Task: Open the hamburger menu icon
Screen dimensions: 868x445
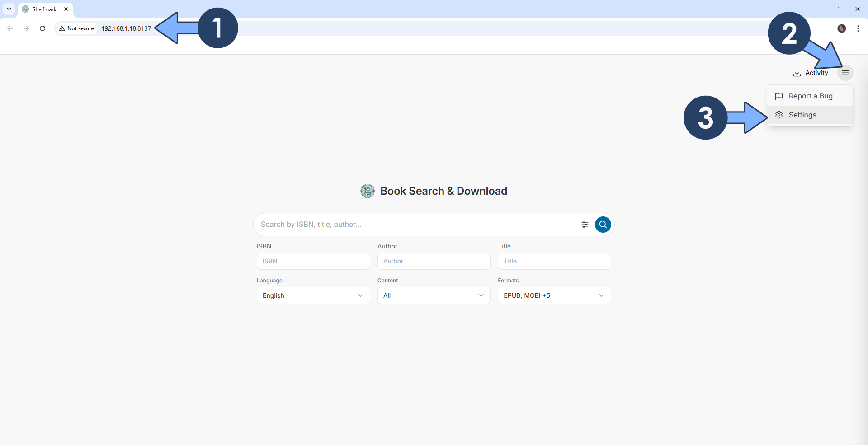Action: (x=845, y=73)
